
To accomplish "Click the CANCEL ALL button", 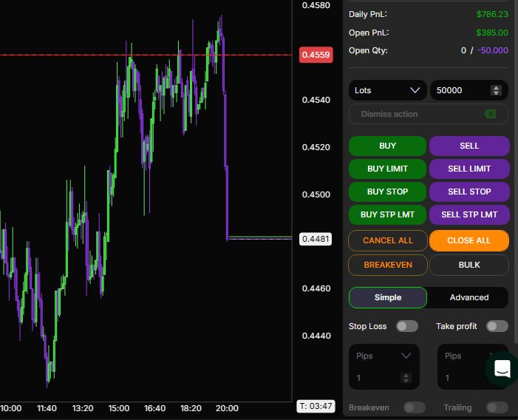I will [x=388, y=240].
